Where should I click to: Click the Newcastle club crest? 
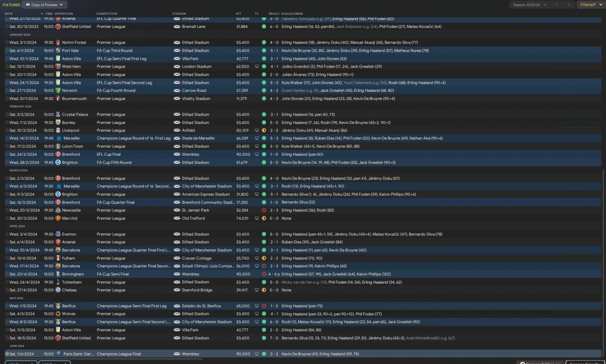58,210
